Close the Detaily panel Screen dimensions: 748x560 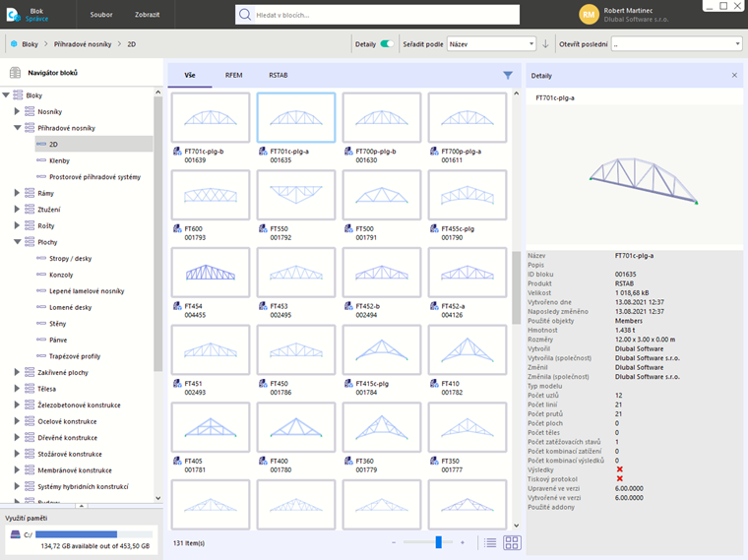tap(734, 76)
